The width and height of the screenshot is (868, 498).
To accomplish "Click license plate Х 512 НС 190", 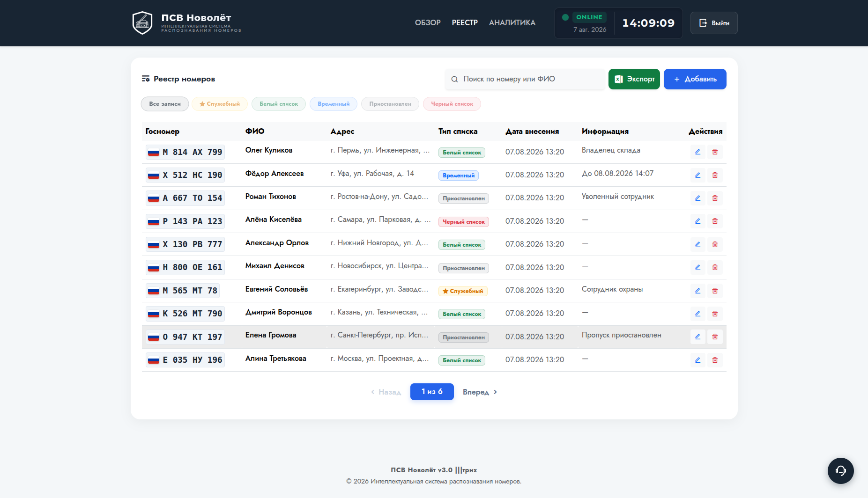I will [185, 175].
